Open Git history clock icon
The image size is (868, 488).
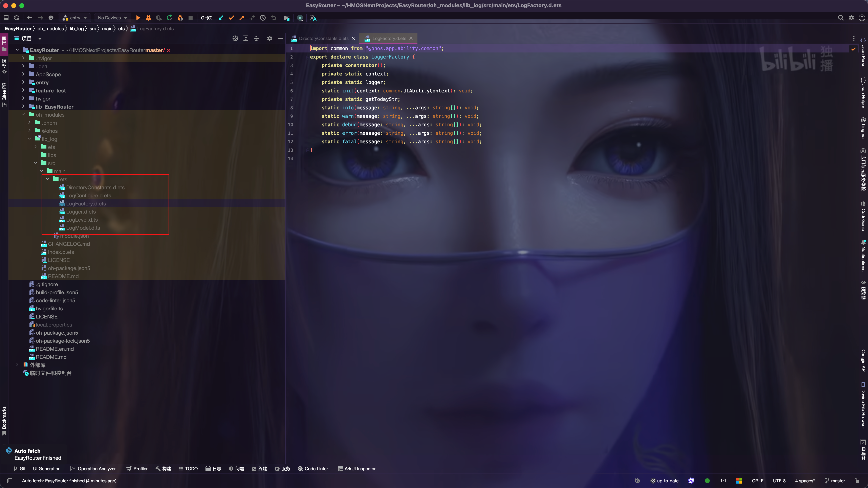coord(263,18)
